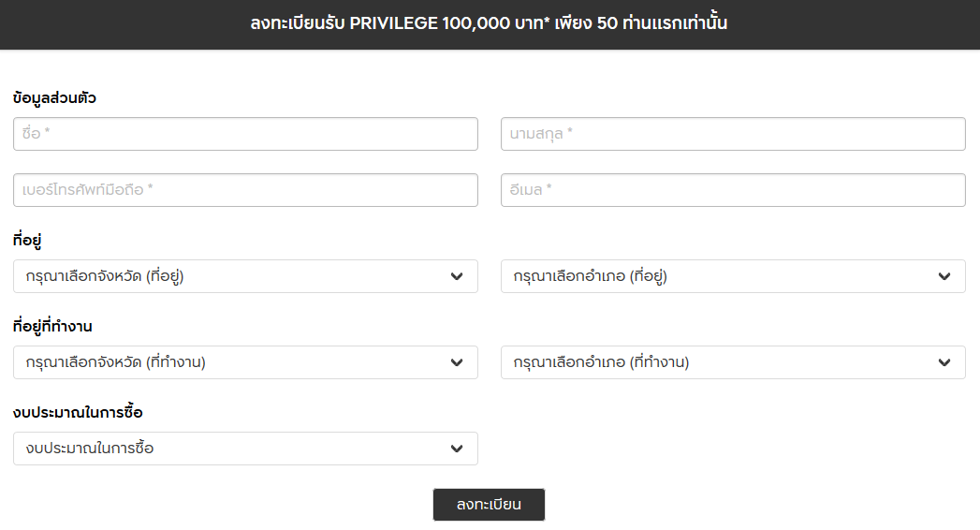Image resolution: width=980 pixels, height=530 pixels.
Task: Open the กรุณาเลือกจังหวัด (ที่อยู่) dropdown
Action: pyautogui.click(x=245, y=276)
